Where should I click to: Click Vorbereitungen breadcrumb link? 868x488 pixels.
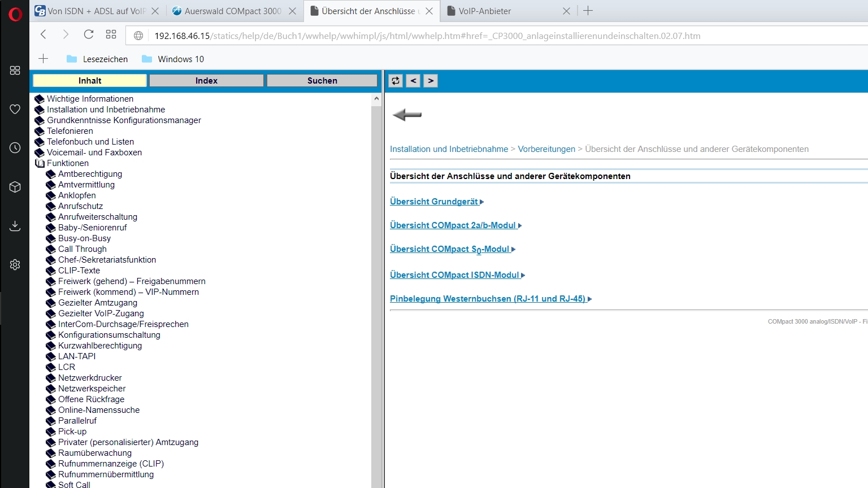[x=546, y=149]
